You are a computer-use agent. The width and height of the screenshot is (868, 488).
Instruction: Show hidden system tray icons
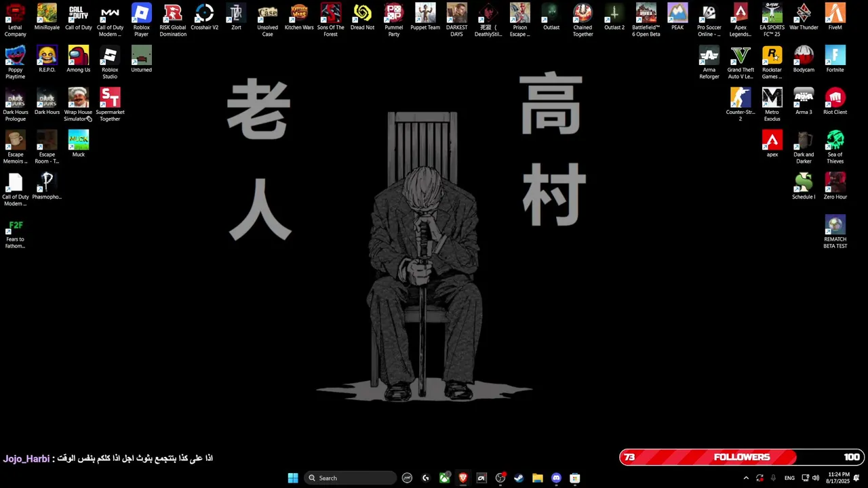746,478
